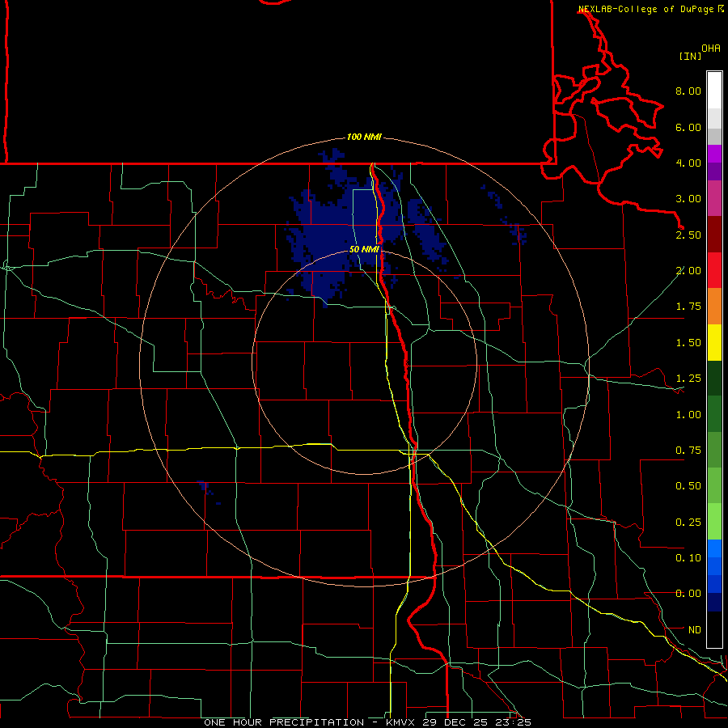
Task: Click the 0.50 legend value
Action: 688,486
